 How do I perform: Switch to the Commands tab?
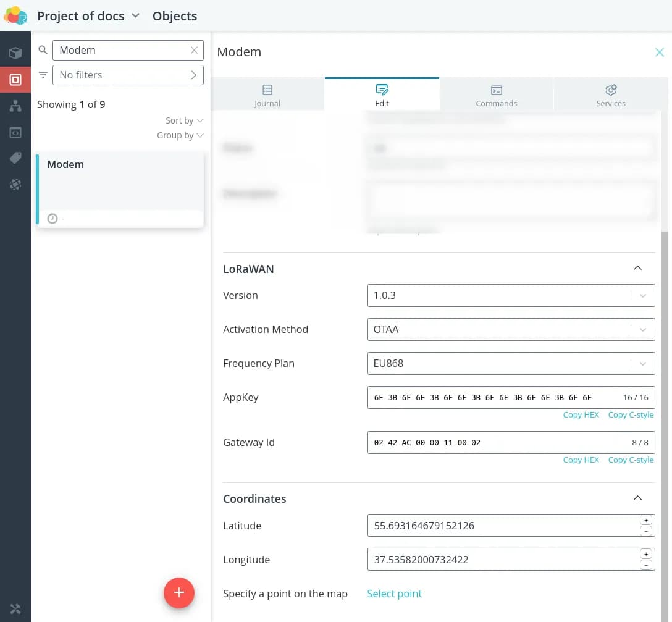497,95
